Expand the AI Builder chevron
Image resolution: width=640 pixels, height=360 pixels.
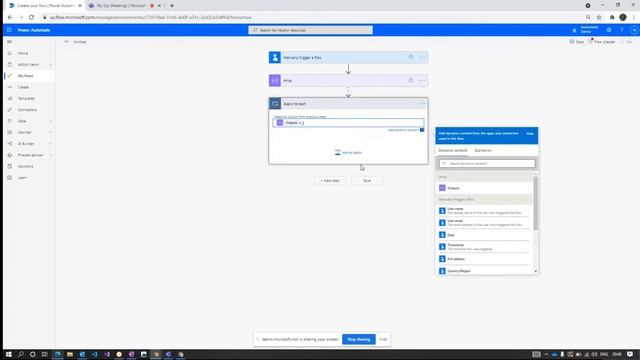pyautogui.click(x=51, y=144)
